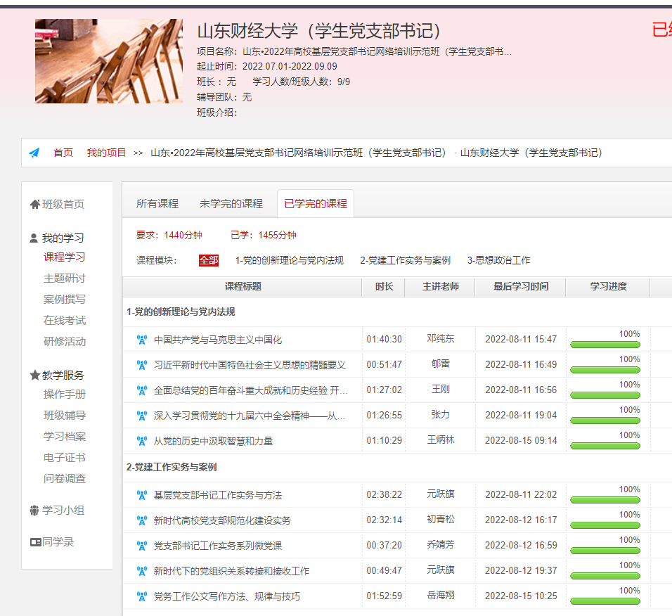Click the group icon beside 学习小组

pyautogui.click(x=34, y=511)
